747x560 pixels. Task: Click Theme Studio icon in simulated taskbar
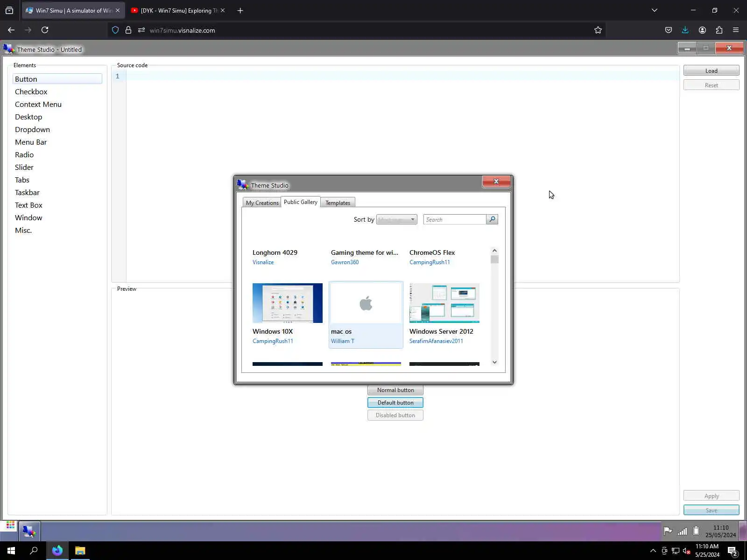pyautogui.click(x=29, y=531)
